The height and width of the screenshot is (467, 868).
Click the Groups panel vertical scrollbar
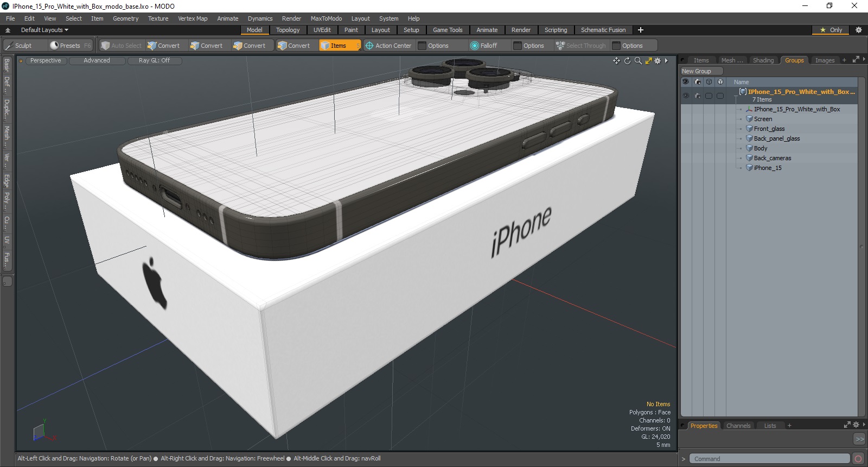pos(861,247)
